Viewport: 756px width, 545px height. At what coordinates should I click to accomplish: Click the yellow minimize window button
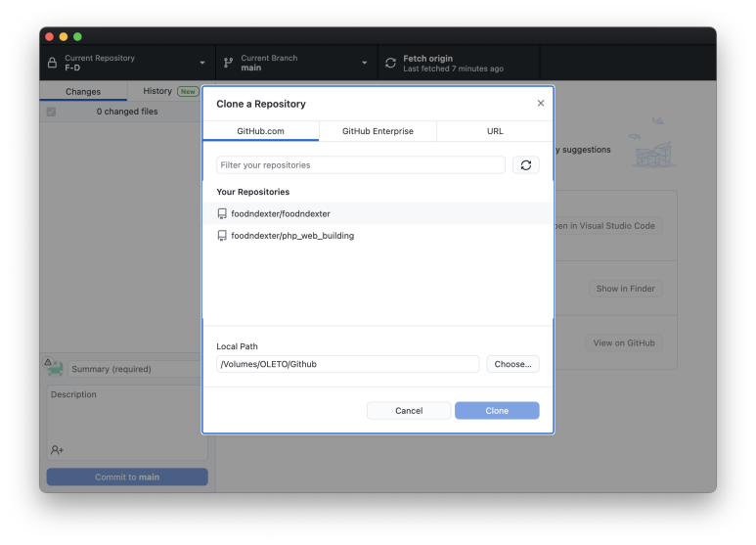[x=64, y=36]
